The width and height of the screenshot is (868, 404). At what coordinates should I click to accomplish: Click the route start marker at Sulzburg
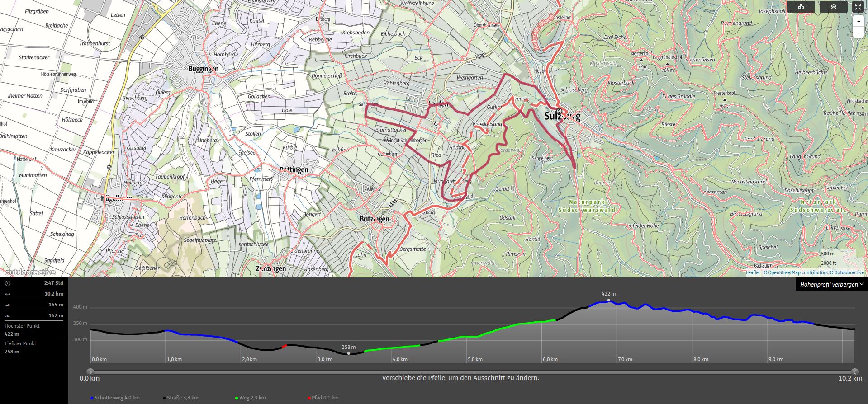pos(559,111)
